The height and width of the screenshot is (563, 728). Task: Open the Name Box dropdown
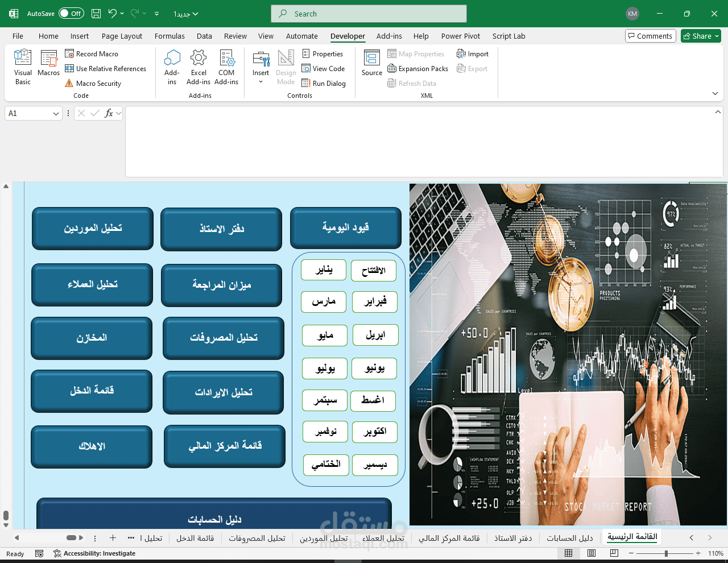click(56, 114)
